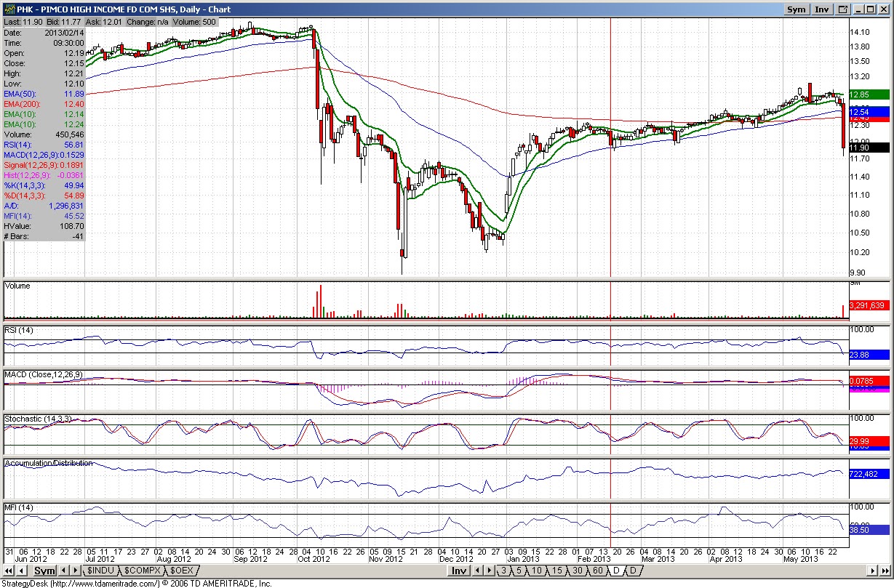Screen dimensions: 894x588
Task: Click the Date 2013/02/14 row in the data panel
Action: (44, 33)
